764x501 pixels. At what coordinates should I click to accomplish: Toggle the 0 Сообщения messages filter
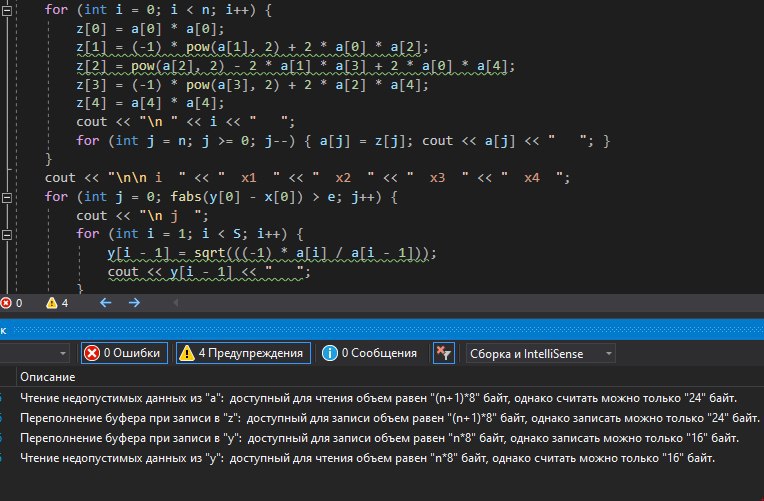370,353
